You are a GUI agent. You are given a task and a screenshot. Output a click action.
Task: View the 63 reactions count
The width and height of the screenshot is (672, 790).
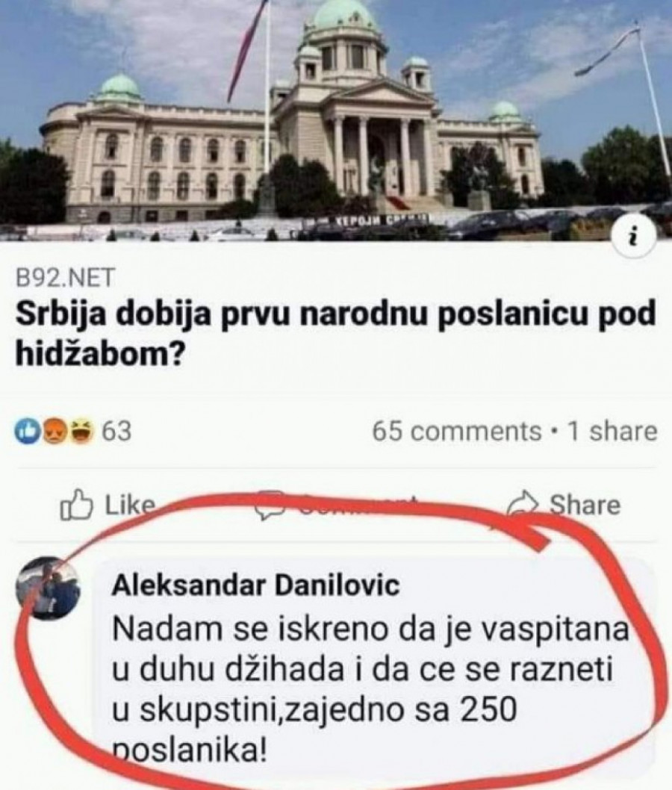(x=117, y=432)
